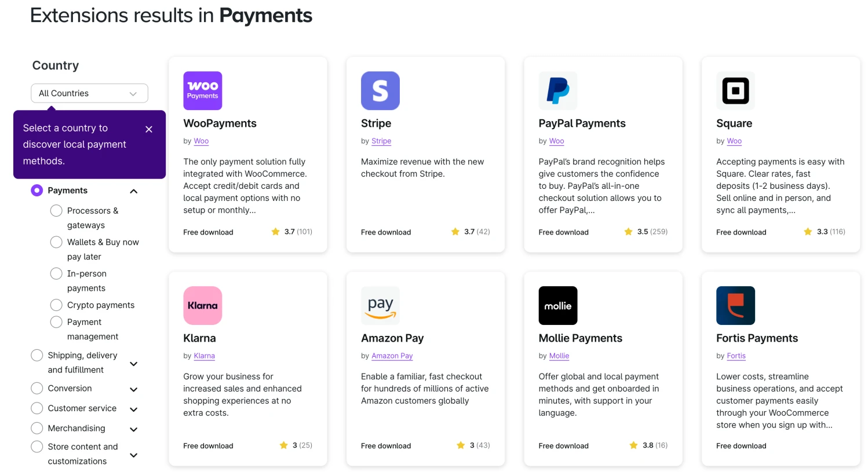Click Free download for Stripe
The height and width of the screenshot is (472, 868).
[385, 232]
